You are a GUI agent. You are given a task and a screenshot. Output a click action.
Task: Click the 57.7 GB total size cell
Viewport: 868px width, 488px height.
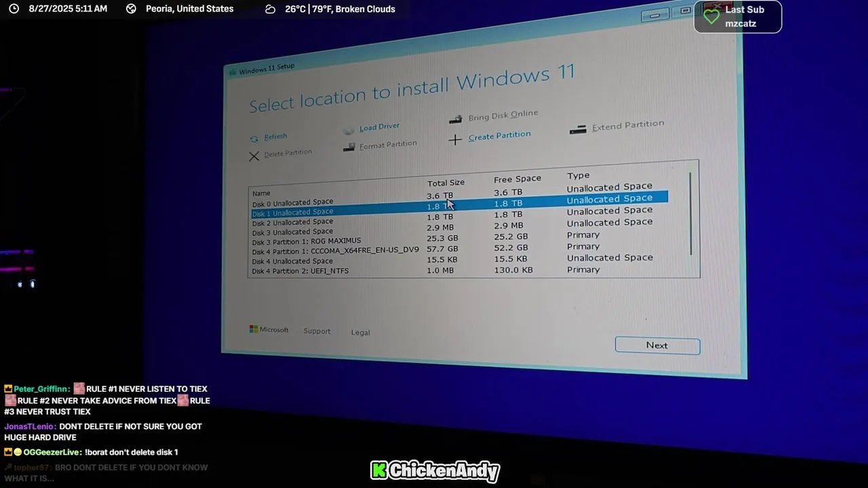coord(442,249)
